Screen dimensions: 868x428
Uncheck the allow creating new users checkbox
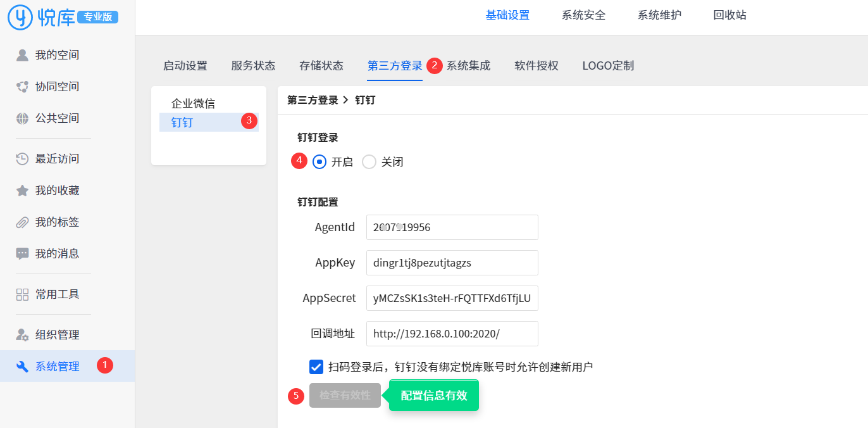[316, 367]
